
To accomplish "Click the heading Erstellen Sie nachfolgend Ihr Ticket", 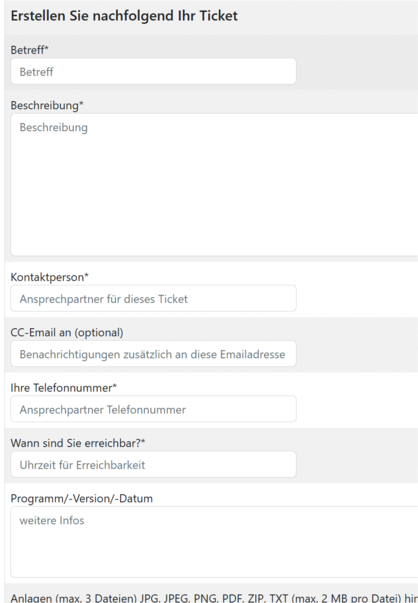I will [124, 16].
